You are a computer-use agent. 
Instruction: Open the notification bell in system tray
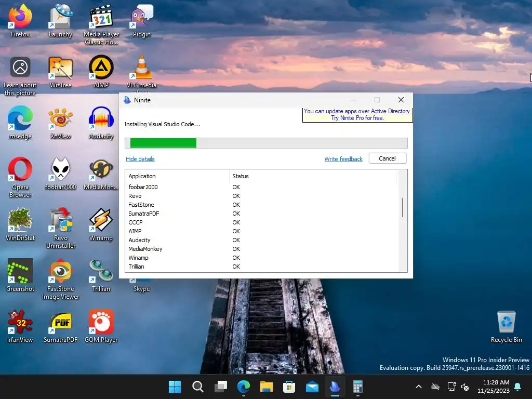coord(518,387)
